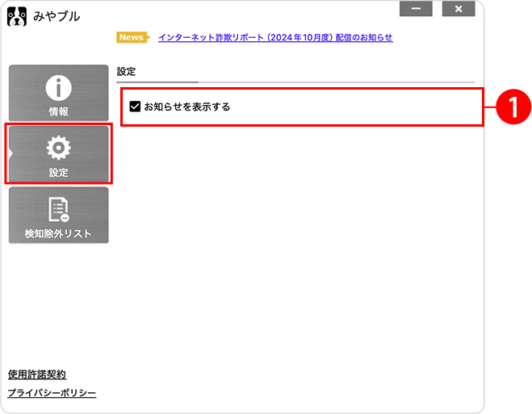This screenshot has width=532, height=414.
Task: Minimize the みやブル window
Action: point(416,8)
